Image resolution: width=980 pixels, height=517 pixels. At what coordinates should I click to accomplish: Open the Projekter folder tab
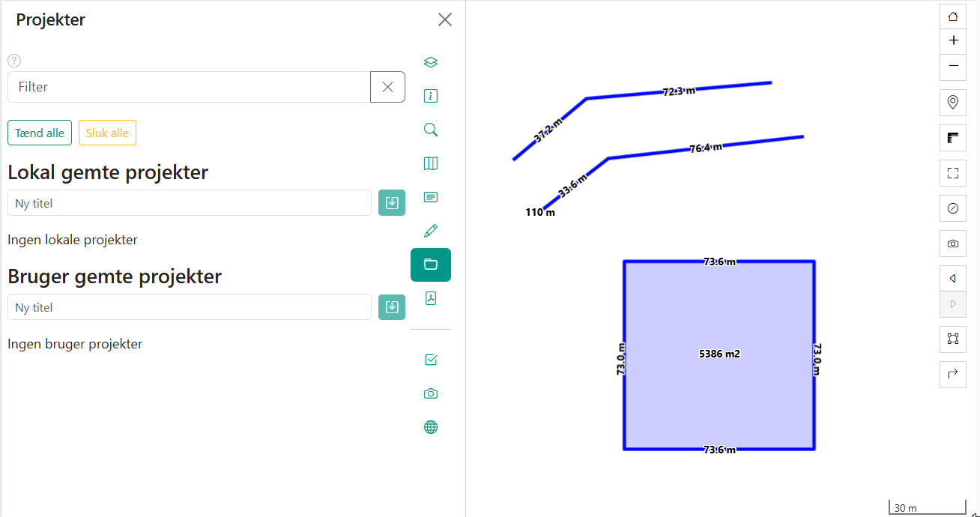(x=430, y=264)
